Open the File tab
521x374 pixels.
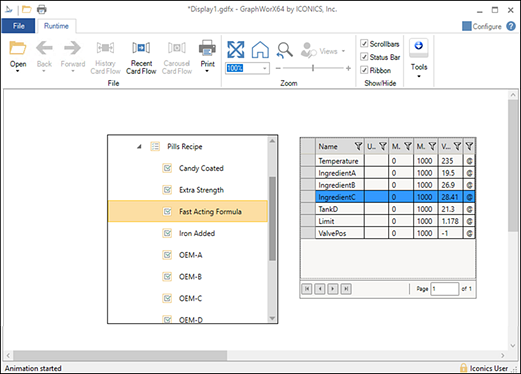click(x=18, y=26)
